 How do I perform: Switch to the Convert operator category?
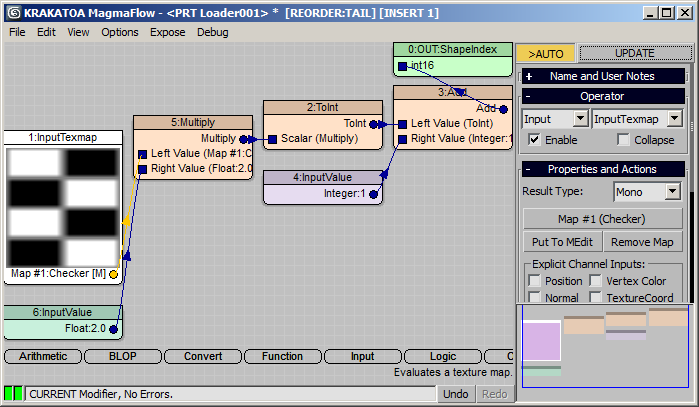[203, 356]
